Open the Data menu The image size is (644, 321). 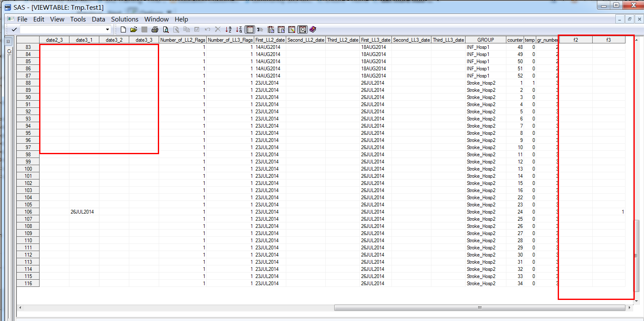point(98,19)
